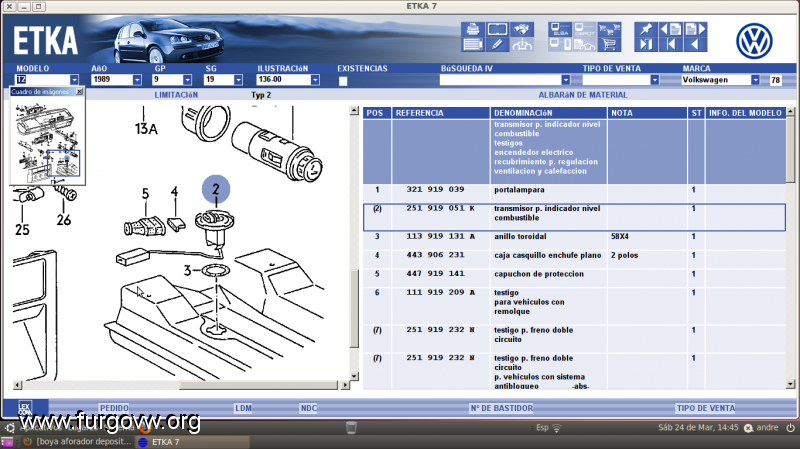Click the Esp keyboard layout indicator

(542, 428)
